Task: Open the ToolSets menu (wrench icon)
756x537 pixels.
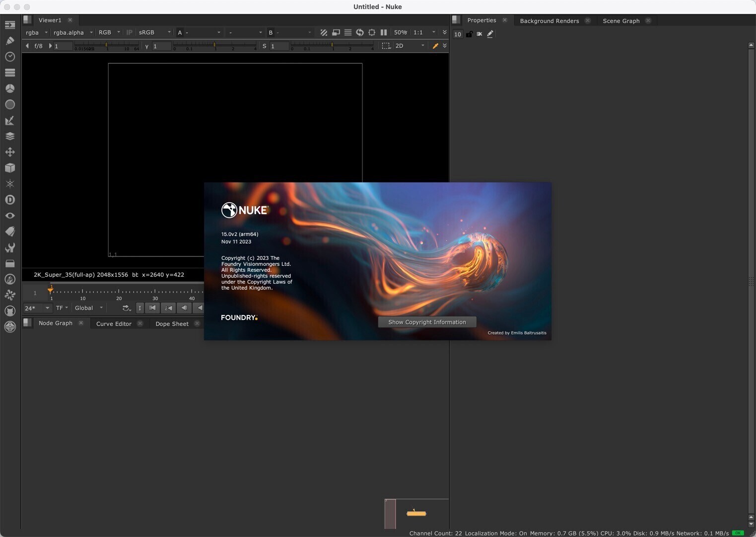Action: (x=10, y=247)
